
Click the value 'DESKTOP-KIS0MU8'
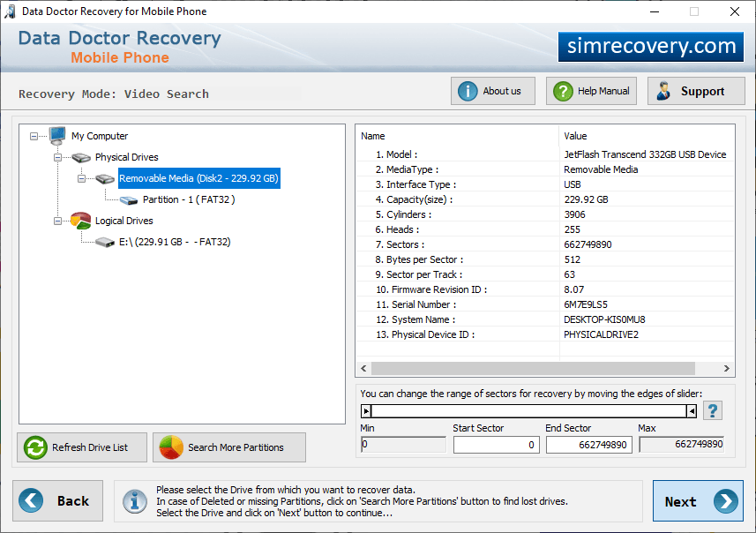(x=604, y=319)
